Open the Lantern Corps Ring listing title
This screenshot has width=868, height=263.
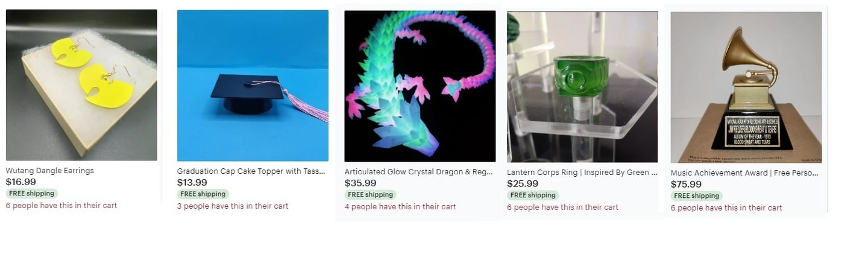click(582, 173)
